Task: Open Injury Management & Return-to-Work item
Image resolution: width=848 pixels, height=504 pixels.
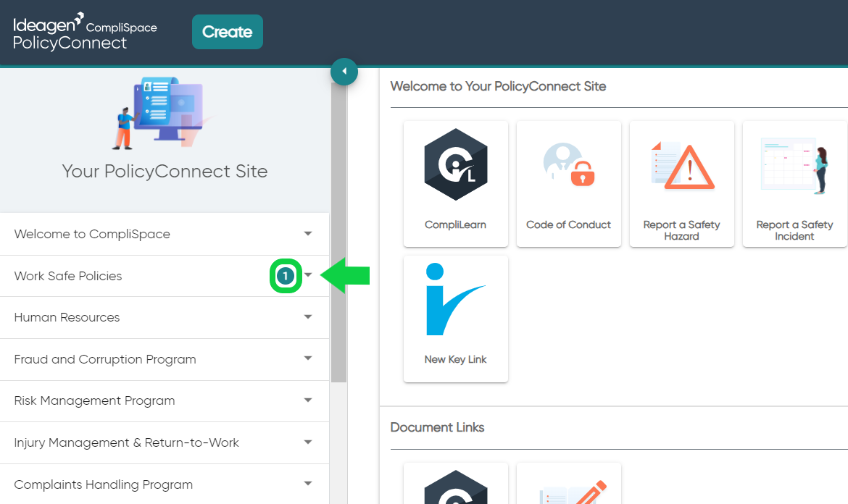Action: [165, 442]
